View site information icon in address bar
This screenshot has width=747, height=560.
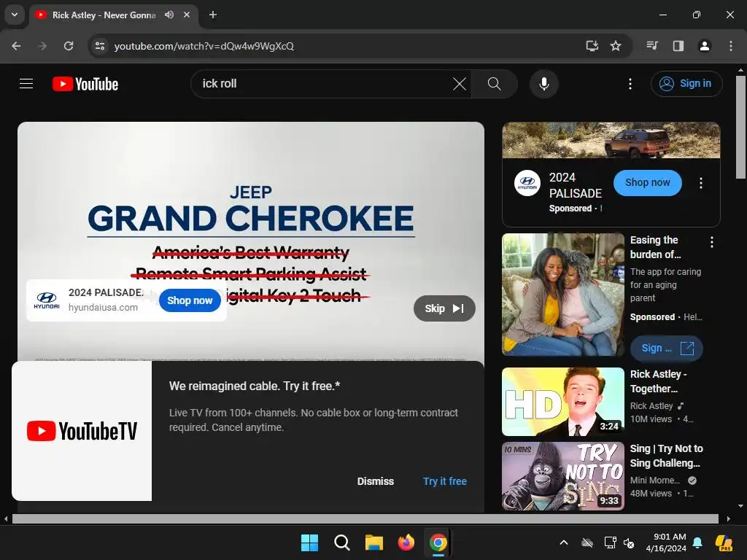point(99,46)
